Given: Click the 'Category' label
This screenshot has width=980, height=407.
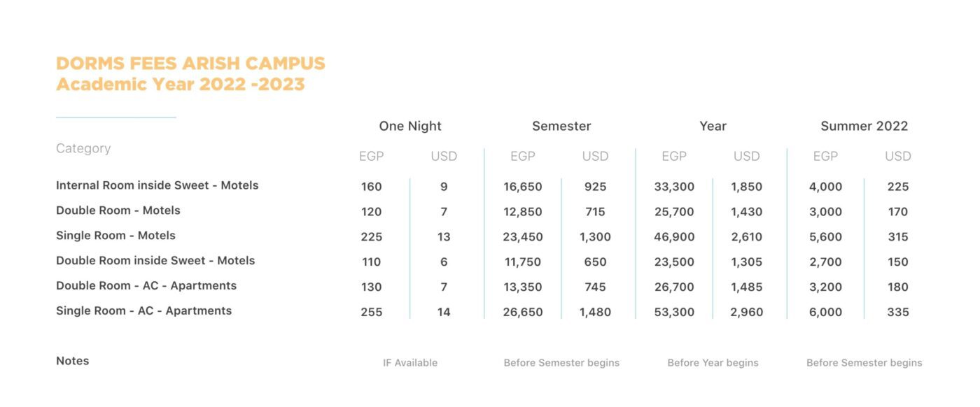Looking at the screenshot, I should tap(83, 148).
